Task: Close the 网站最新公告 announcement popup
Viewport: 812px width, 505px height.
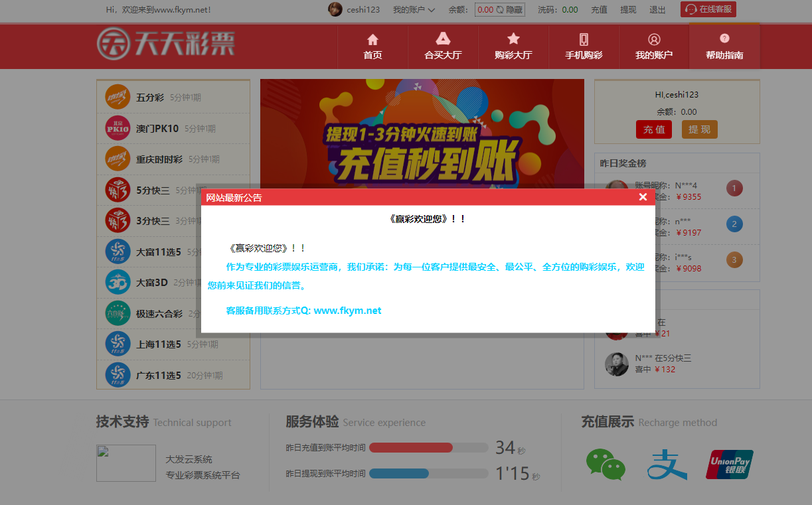Action: (x=642, y=196)
